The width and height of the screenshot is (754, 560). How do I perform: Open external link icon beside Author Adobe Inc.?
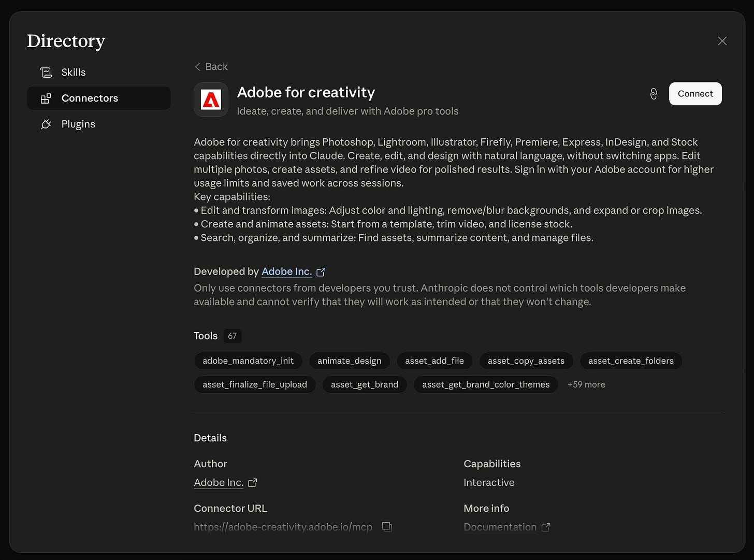[x=252, y=483]
